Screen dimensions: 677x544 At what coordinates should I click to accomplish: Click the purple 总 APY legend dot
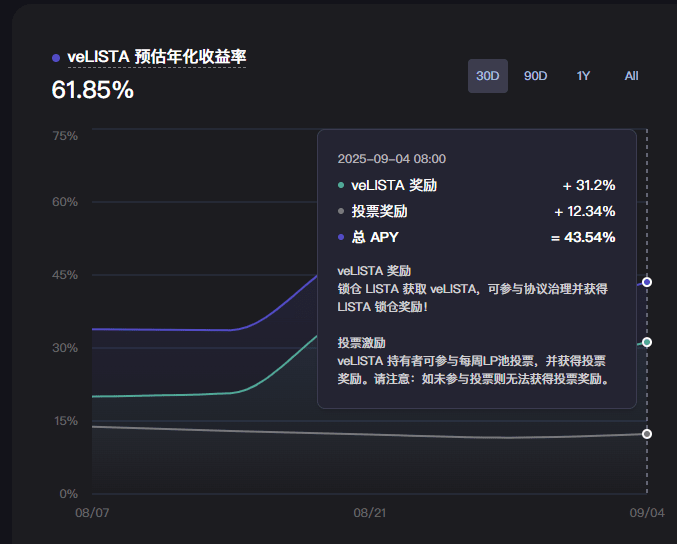tap(341, 237)
